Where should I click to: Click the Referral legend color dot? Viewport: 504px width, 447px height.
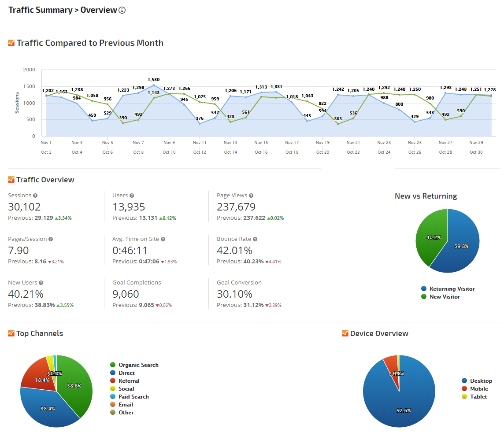[x=113, y=381]
